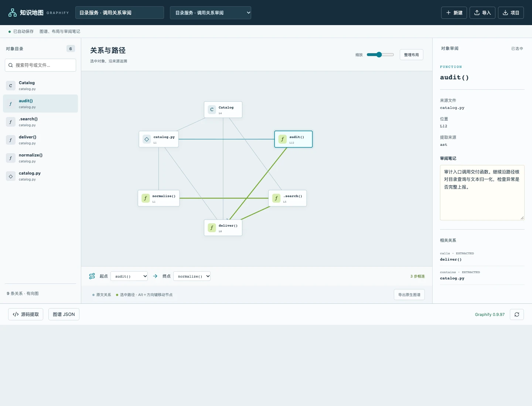Screen dimensions: 532x406
Task: Click the function icon for audit() in list
Action: tap(11, 104)
